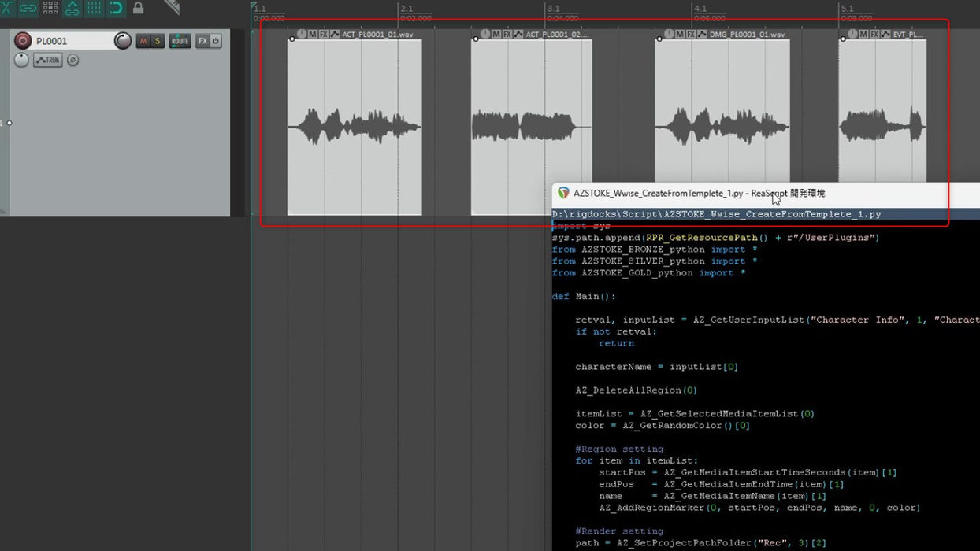Image resolution: width=980 pixels, height=551 pixels.
Task: Open FX chain for track PL0001
Action: [202, 41]
